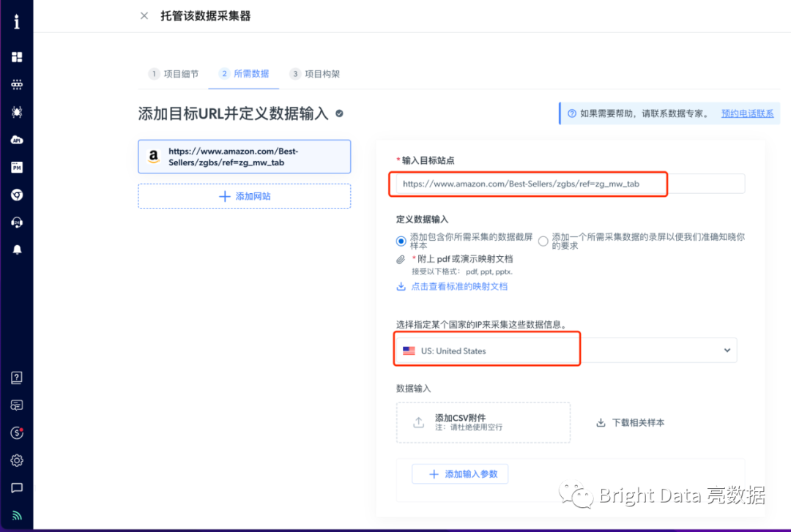The image size is (791, 532).
Task: Open the CSV attachment upload area
Action: tap(483, 422)
